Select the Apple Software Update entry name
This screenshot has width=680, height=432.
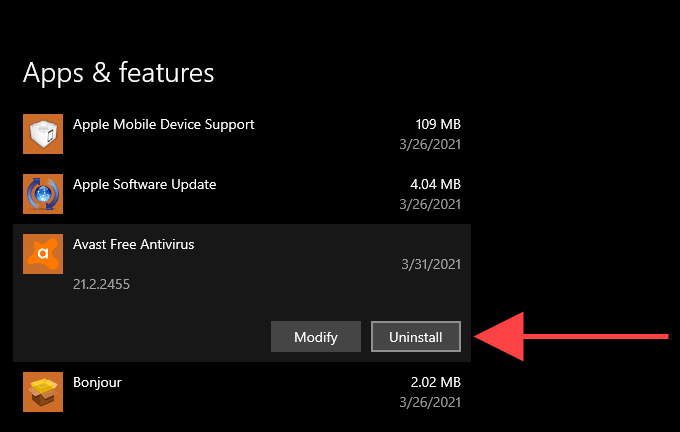145,184
